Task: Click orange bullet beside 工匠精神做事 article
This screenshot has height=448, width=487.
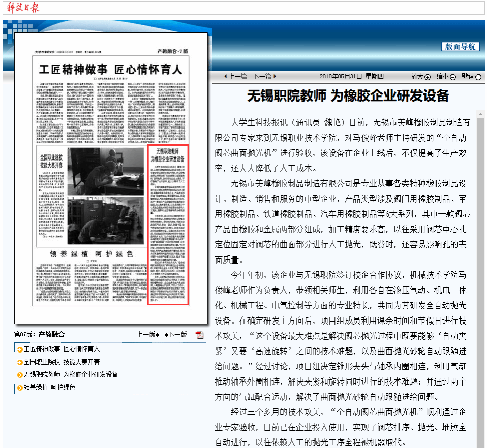Action: [x=20, y=349]
